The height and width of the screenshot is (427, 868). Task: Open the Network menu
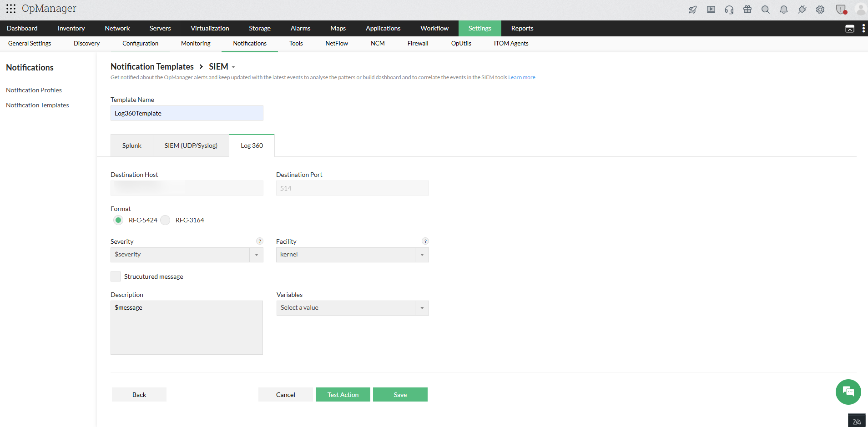(x=117, y=28)
